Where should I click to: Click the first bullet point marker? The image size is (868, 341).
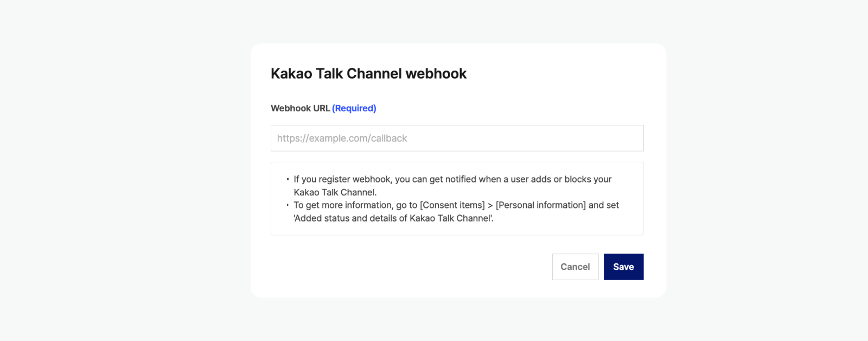tap(288, 179)
